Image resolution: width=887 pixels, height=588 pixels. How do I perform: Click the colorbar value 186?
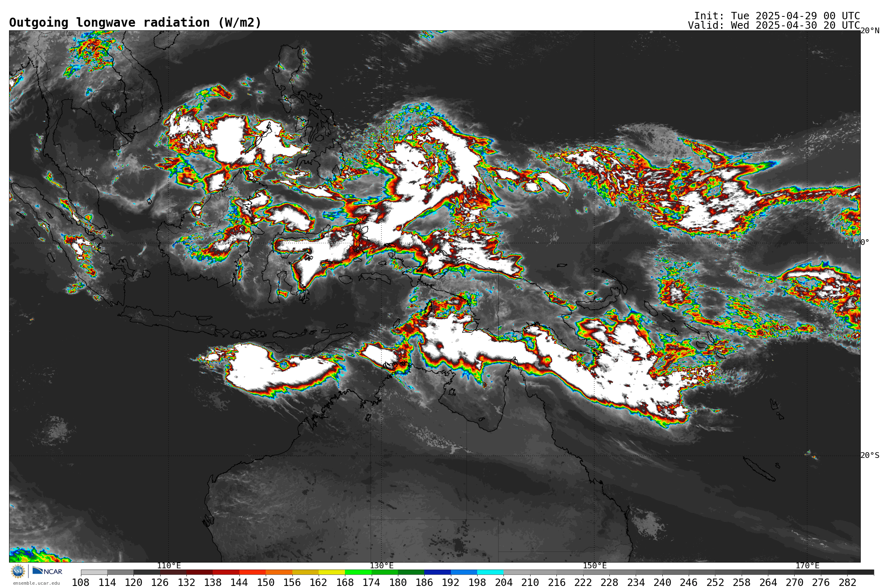pos(424,583)
